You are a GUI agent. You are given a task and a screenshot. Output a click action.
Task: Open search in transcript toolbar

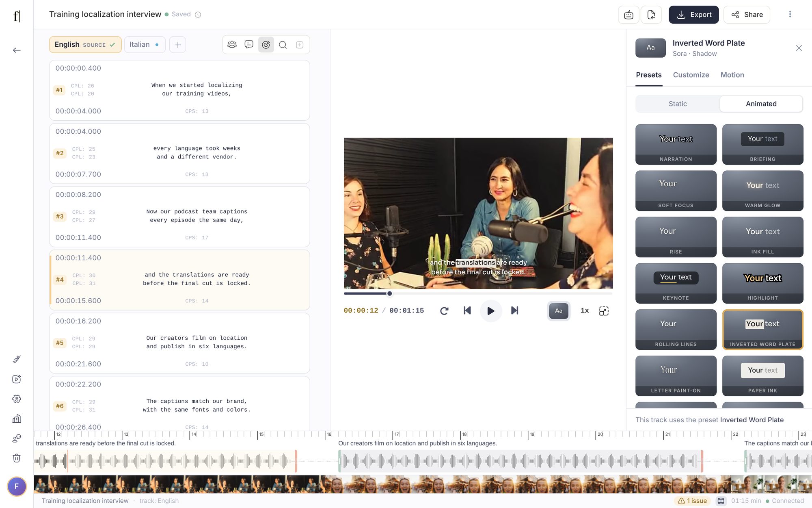coord(283,45)
